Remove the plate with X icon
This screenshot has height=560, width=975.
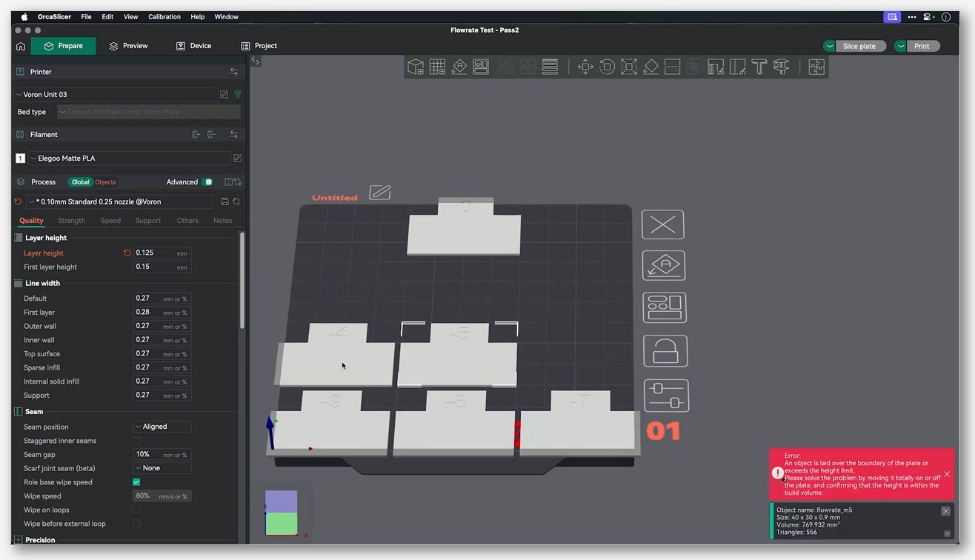click(662, 224)
